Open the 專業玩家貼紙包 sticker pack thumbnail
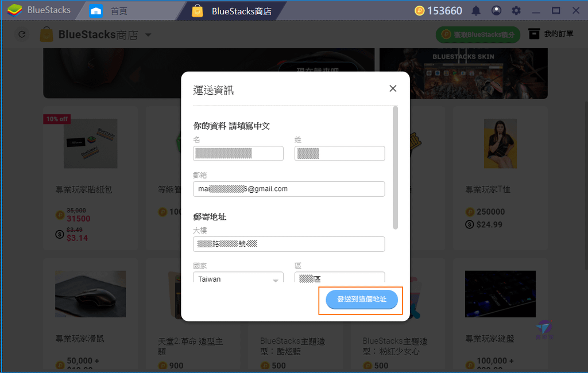The width and height of the screenshot is (588, 373). tap(90, 143)
